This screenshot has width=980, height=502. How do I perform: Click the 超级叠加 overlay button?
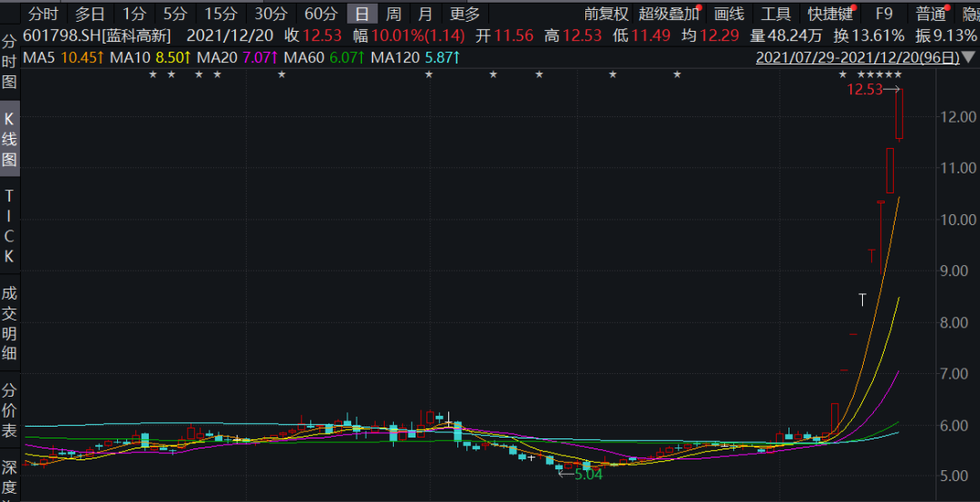pos(669,14)
